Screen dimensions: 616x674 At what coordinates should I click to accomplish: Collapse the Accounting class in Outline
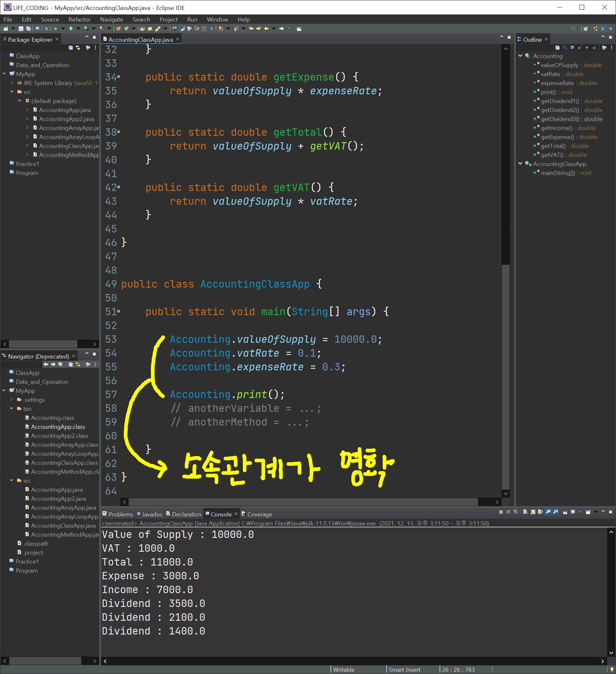pos(520,56)
